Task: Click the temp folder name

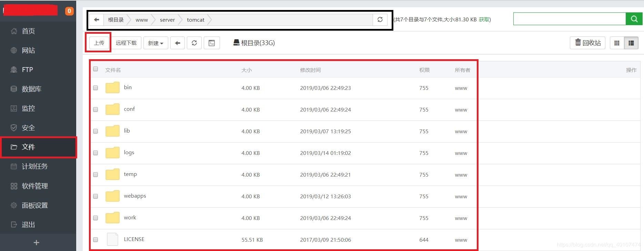Action: [130, 174]
